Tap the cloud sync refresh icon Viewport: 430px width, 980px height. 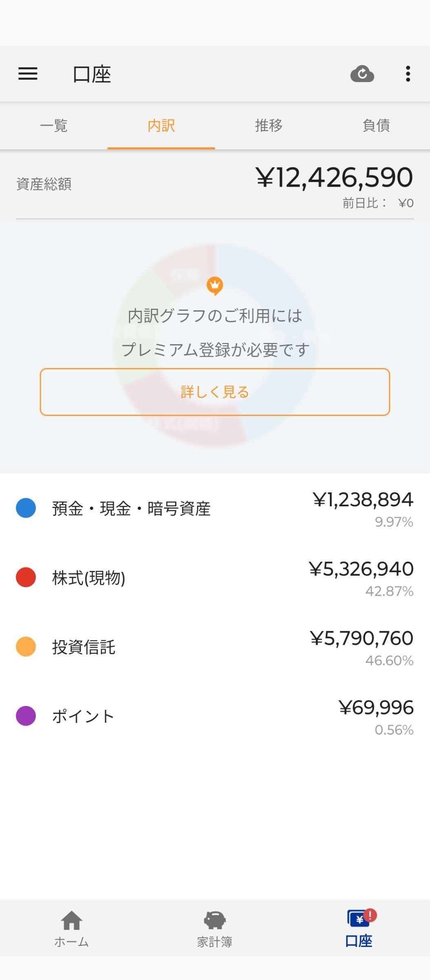click(362, 74)
